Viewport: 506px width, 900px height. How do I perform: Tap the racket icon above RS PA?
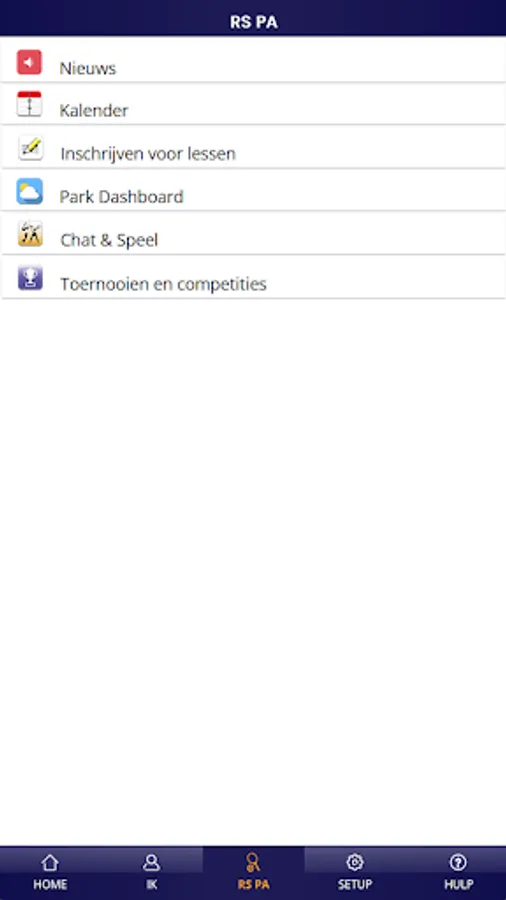click(253, 863)
